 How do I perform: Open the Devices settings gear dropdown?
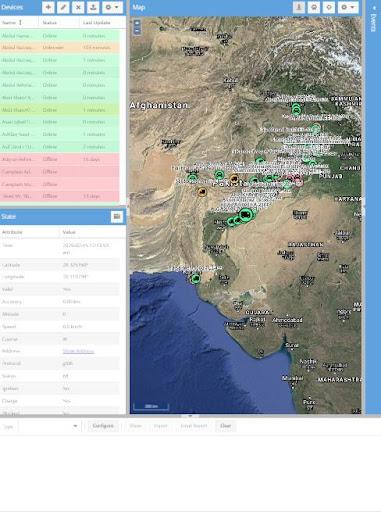pyautogui.click(x=112, y=7)
